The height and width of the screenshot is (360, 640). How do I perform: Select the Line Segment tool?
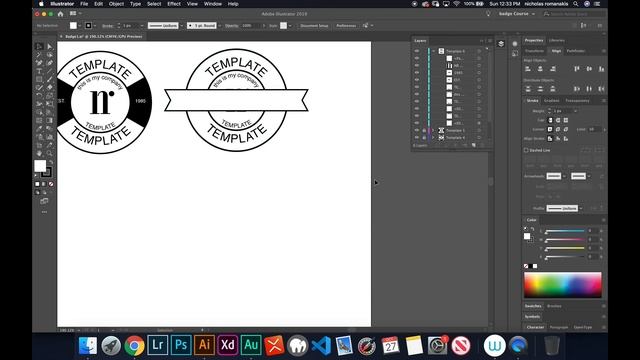(49, 71)
